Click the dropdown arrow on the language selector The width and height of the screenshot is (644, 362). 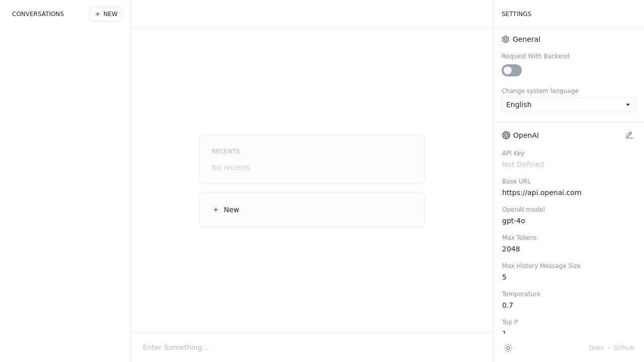pos(628,105)
